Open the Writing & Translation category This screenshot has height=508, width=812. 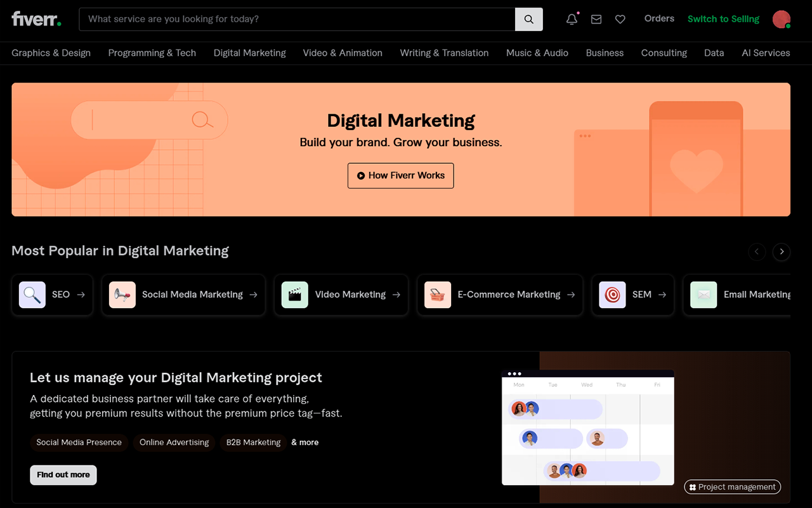point(443,53)
